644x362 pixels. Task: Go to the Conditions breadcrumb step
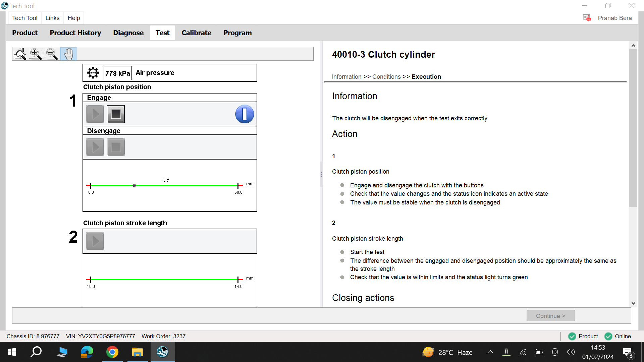pyautogui.click(x=386, y=77)
